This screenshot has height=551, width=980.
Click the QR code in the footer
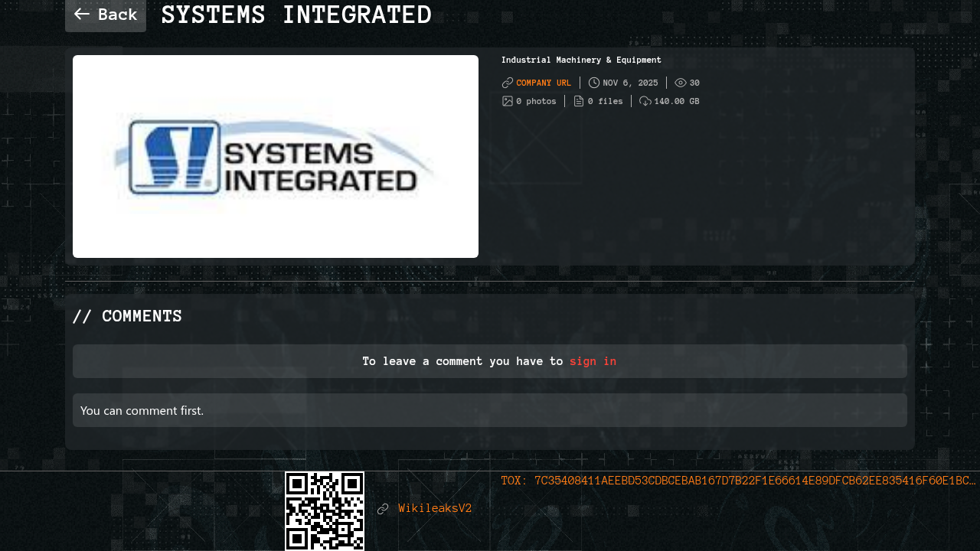click(x=325, y=510)
